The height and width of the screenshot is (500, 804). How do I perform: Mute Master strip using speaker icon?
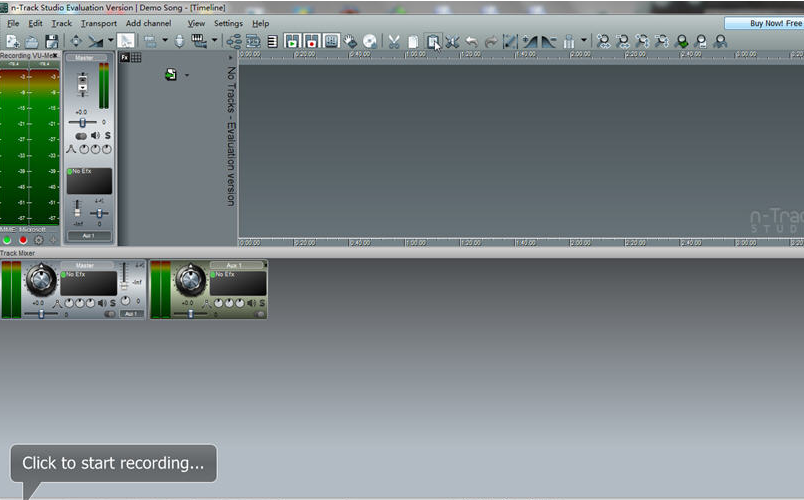[x=95, y=135]
